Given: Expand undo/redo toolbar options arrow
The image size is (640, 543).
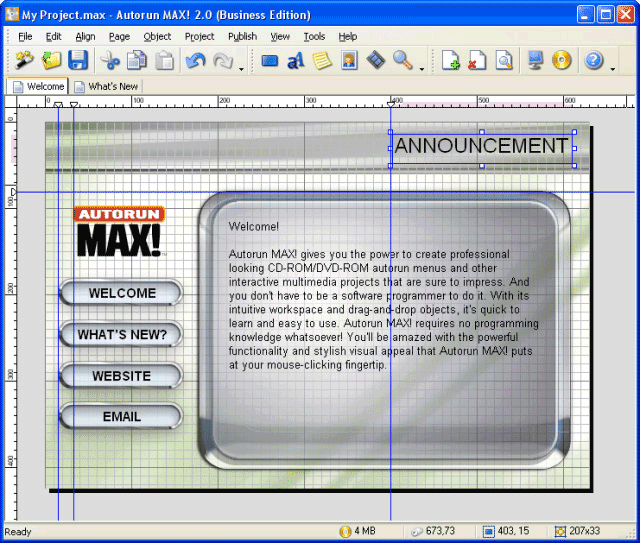Looking at the screenshot, I should click(241, 69).
